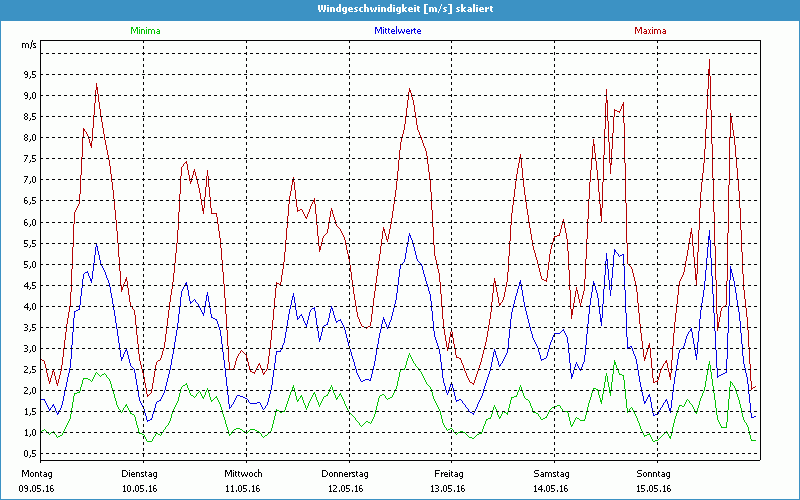Screen dimensions: 800x500
Task: Click the 'Samstag' day label
Action: click(x=552, y=474)
